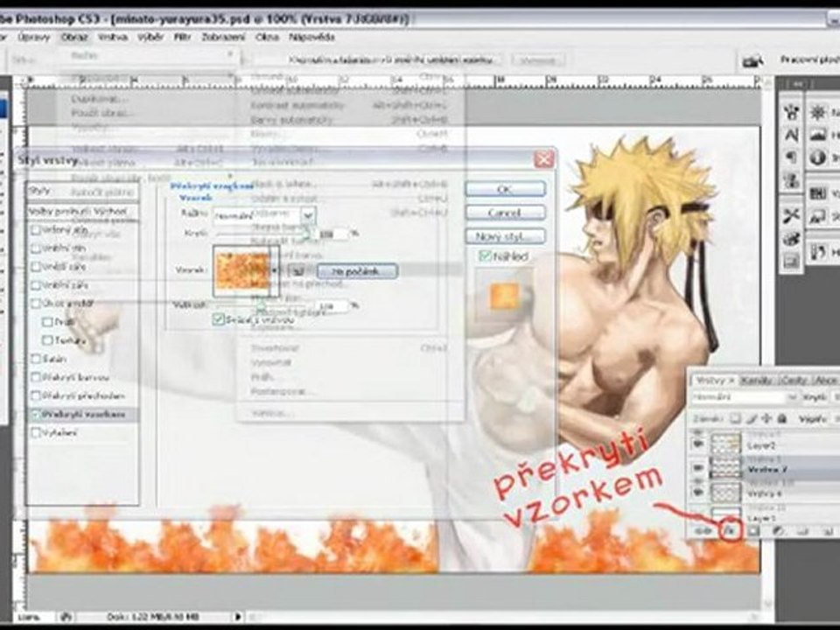Toggle the Náhled preview checkbox
The image size is (840, 630).
coord(485,256)
